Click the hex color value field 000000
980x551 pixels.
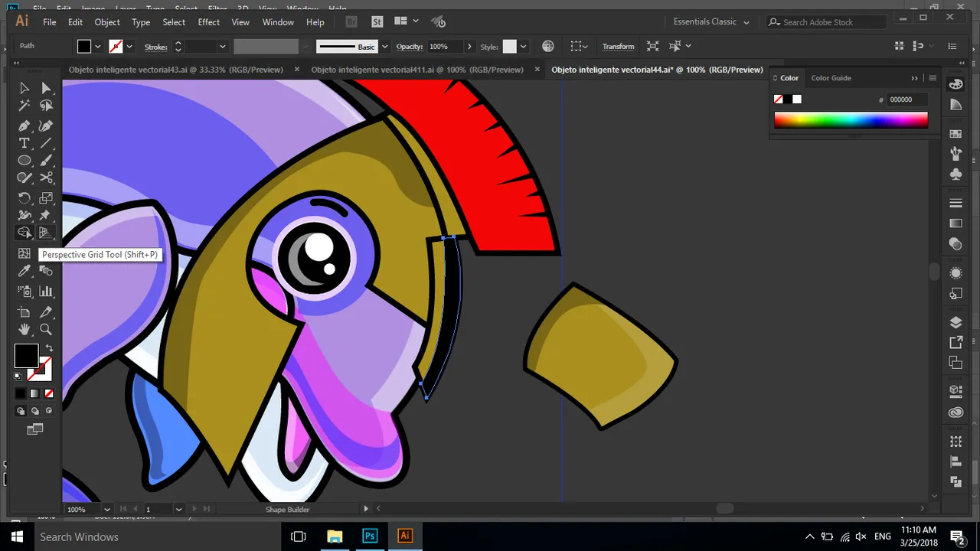tap(906, 99)
